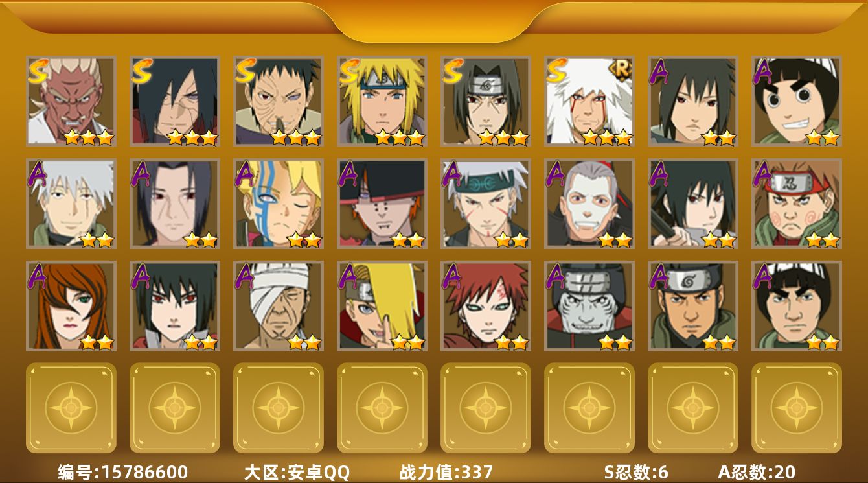Click the blond ninja with hair covering eye
The image size is (868, 483).
tap(382, 306)
